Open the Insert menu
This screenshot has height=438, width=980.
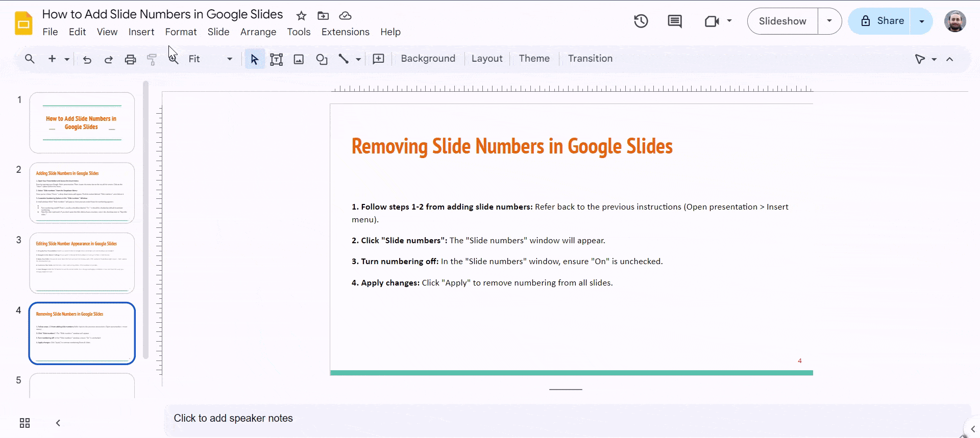pos(141,32)
